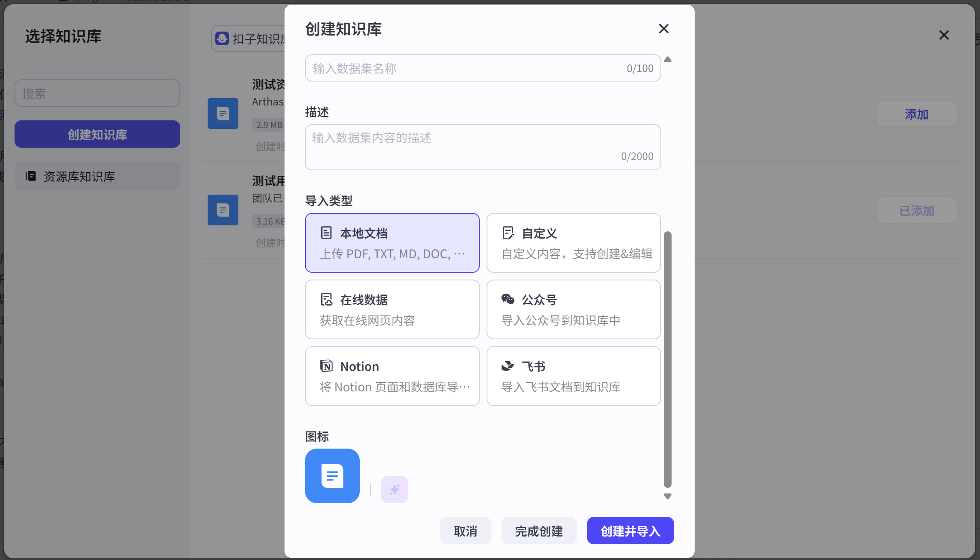The image size is (980, 560).
Task: Select the 自定义 import type card
Action: [x=573, y=243]
